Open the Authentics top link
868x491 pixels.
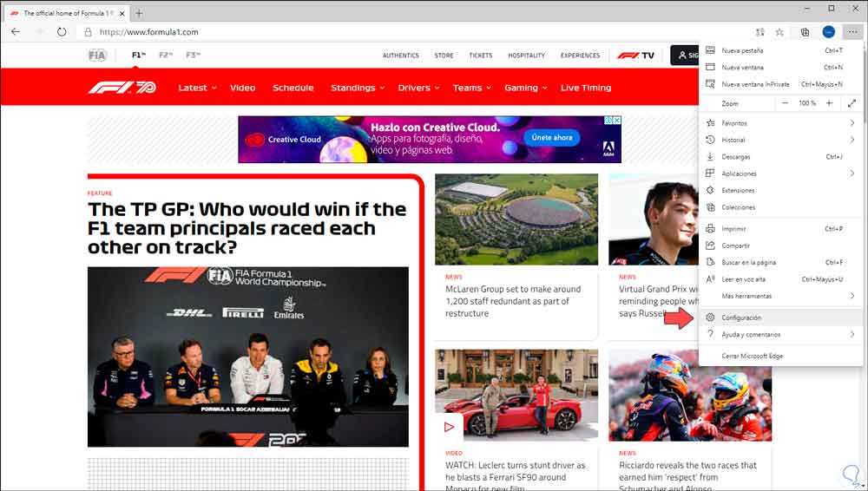tap(401, 56)
